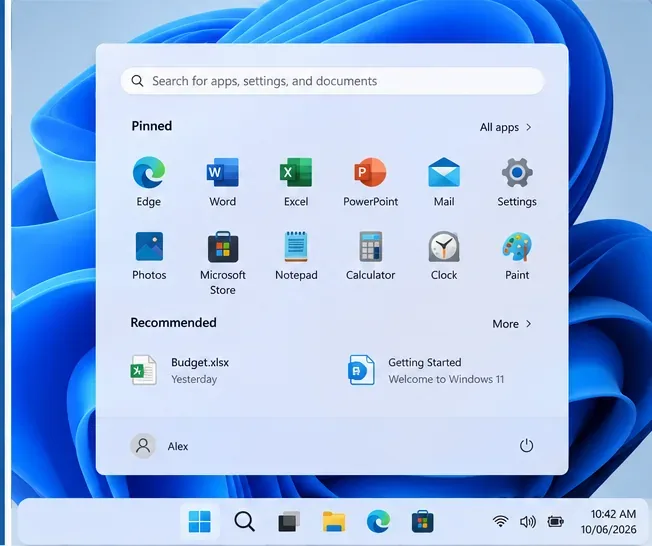This screenshot has width=652, height=546.
Task: Click the Getting Started document icon
Action: tap(361, 370)
